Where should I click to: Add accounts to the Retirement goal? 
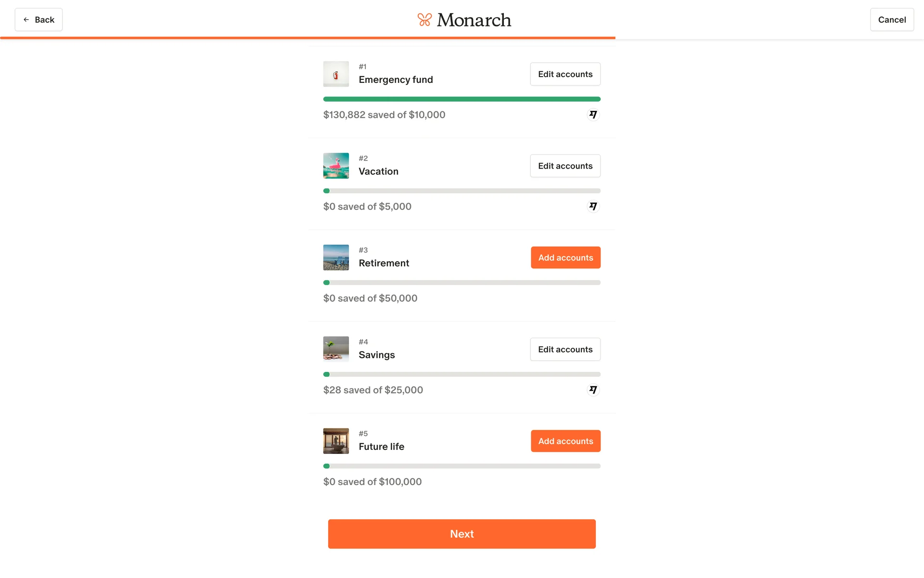[565, 258]
